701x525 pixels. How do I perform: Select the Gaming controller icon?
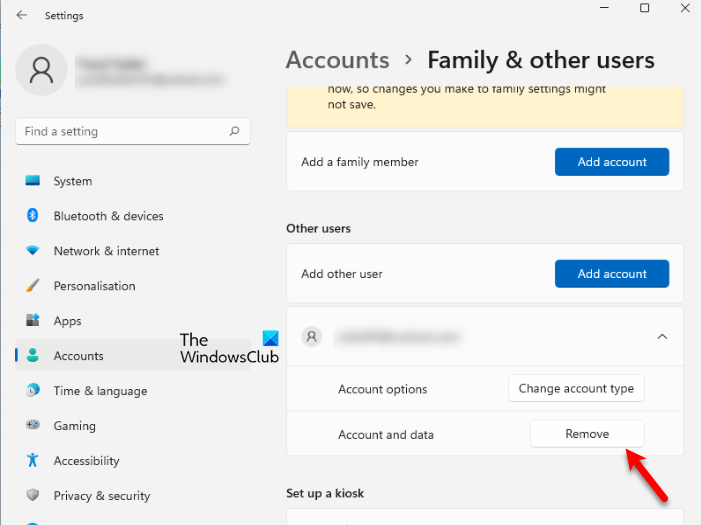point(33,426)
